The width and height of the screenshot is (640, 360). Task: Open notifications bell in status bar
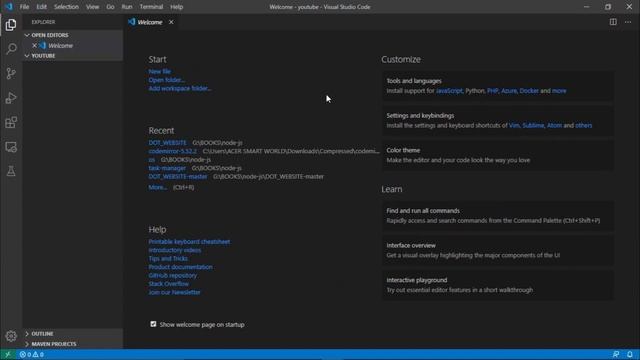[x=630, y=354]
